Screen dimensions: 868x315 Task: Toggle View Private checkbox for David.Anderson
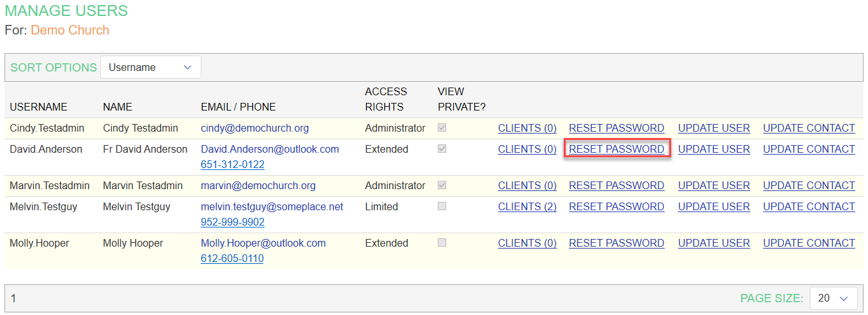pos(442,149)
